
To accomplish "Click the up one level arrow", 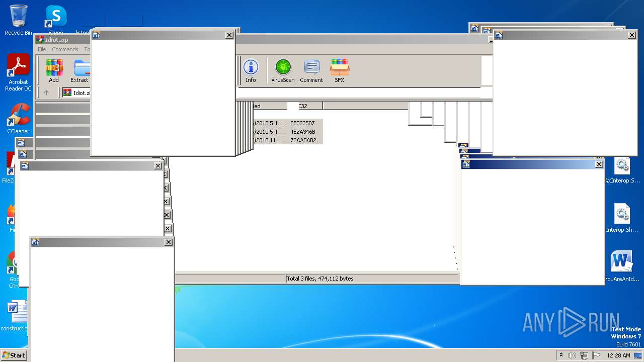I will pos(46,93).
